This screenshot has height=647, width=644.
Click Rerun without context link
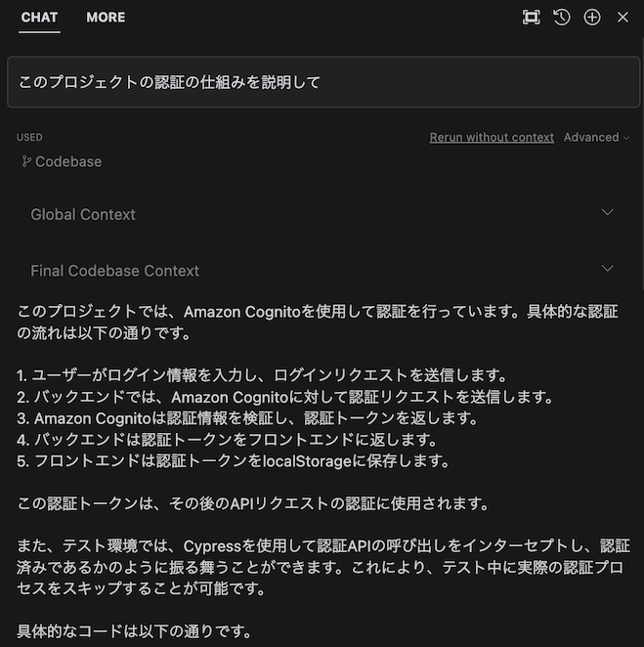492,137
